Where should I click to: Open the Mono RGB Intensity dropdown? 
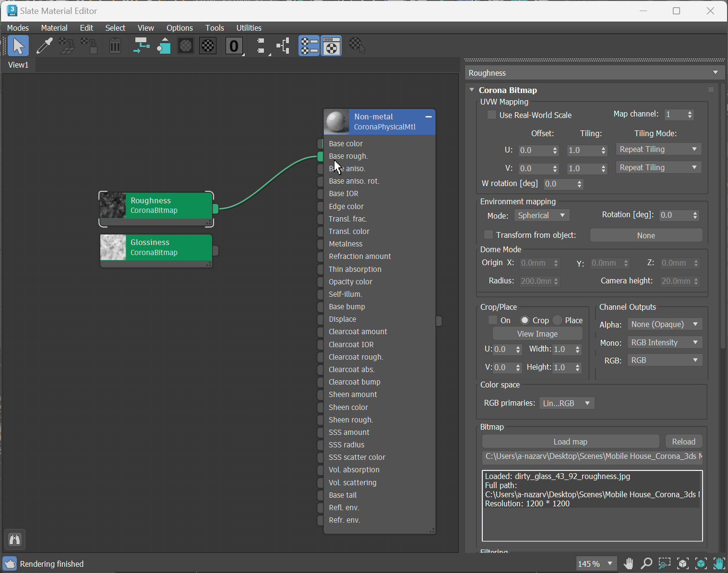tap(665, 343)
